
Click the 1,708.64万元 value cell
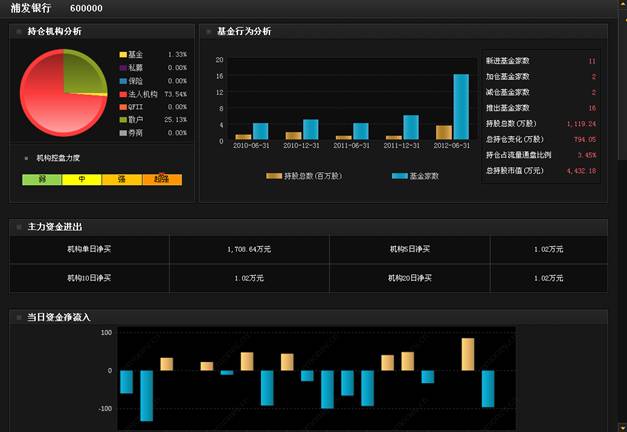click(249, 250)
